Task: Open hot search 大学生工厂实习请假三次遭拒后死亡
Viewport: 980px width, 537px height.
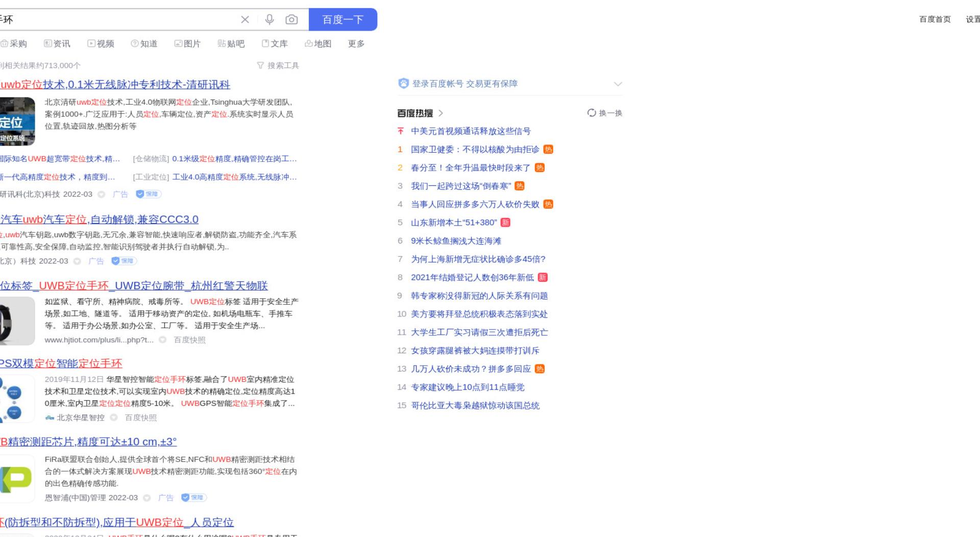Action: pos(479,333)
